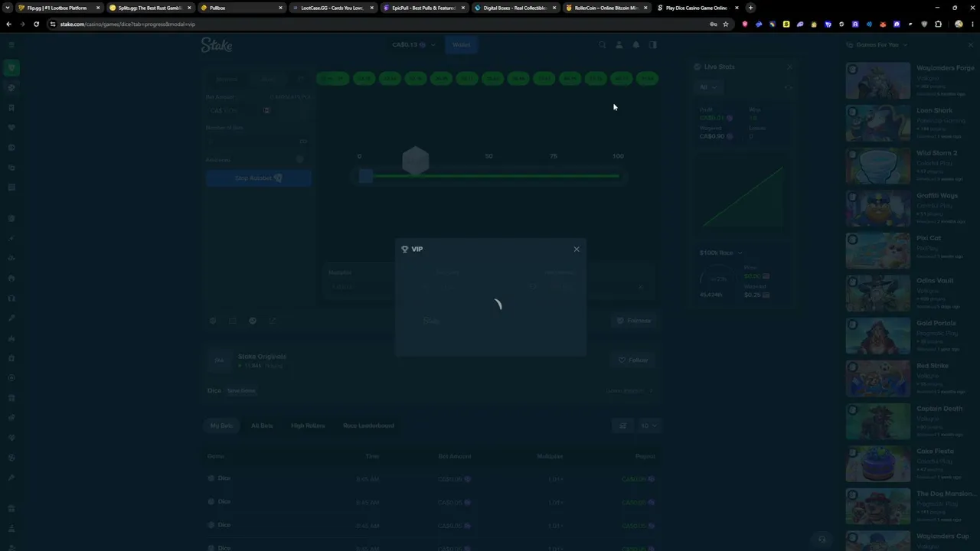Click the Wild Storm 2 title text
980x551 pixels.
(937, 153)
